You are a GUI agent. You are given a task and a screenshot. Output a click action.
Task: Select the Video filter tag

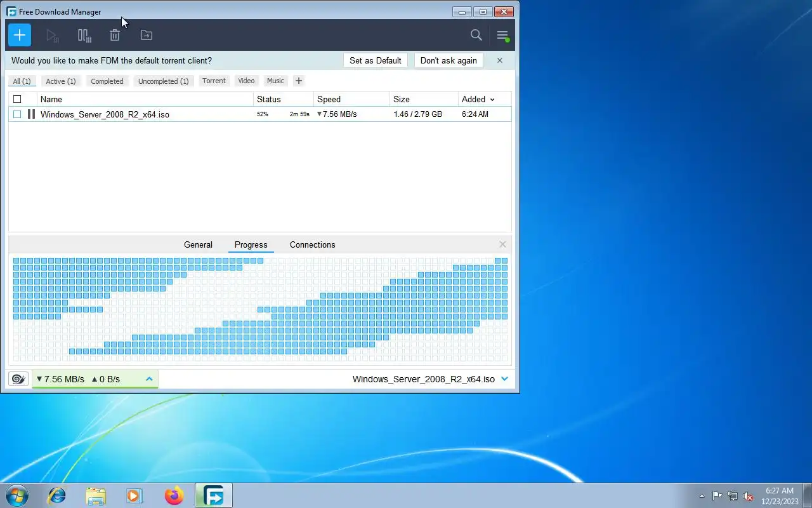246,81
